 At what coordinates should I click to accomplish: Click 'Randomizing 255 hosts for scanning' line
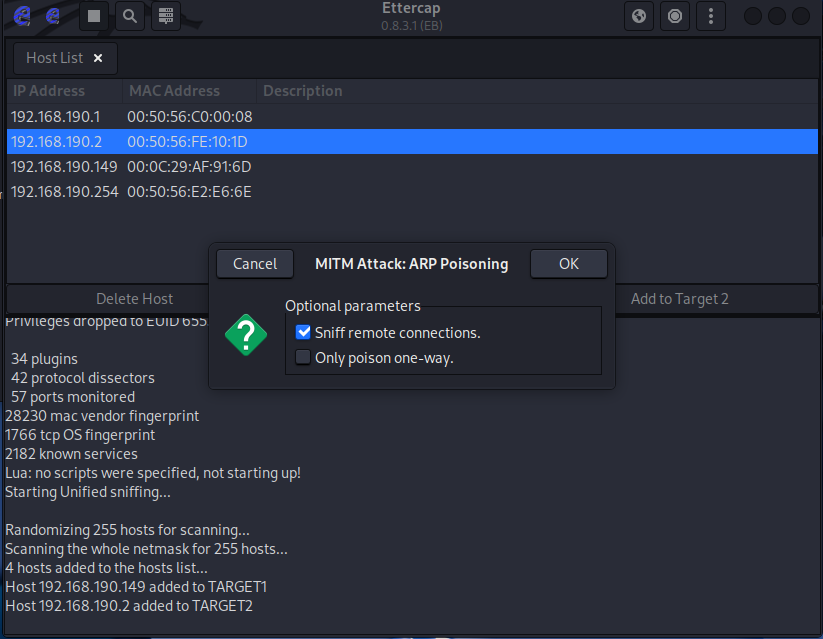coord(127,530)
